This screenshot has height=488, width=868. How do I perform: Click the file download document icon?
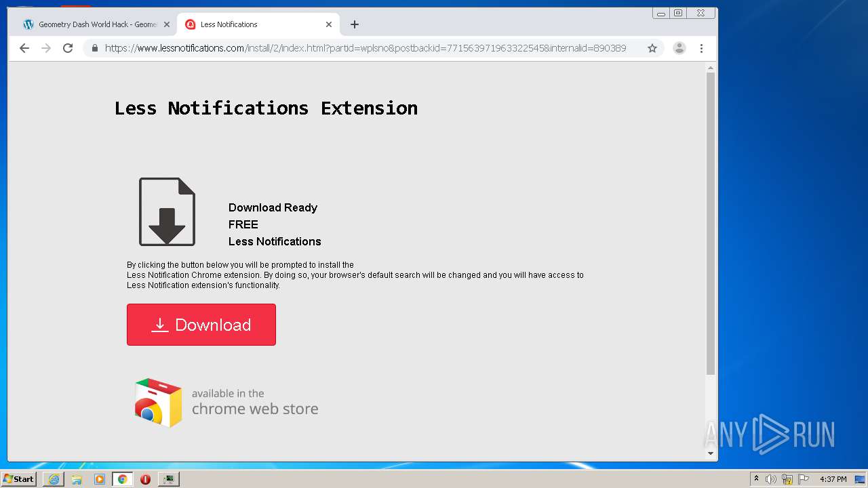coord(167,211)
